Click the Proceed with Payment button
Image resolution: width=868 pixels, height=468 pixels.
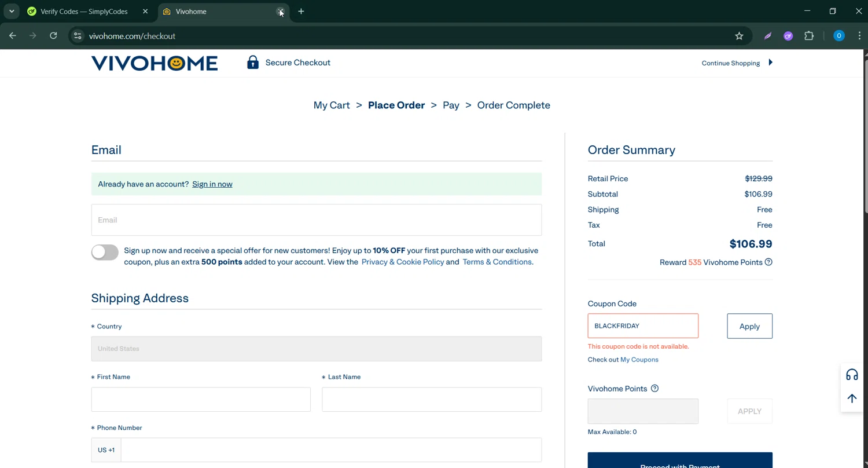680,460
